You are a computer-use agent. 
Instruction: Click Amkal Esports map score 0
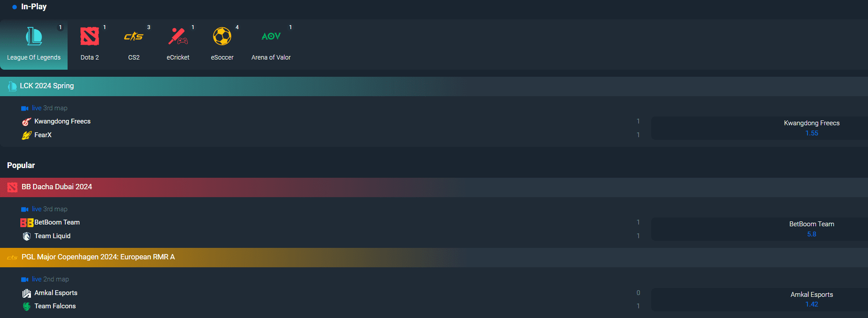point(638,293)
